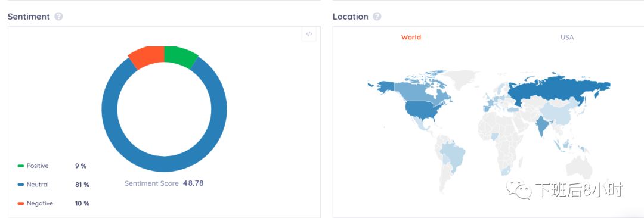Toggle the Neutral legend entry
This screenshot has width=644, height=218.
33,185
